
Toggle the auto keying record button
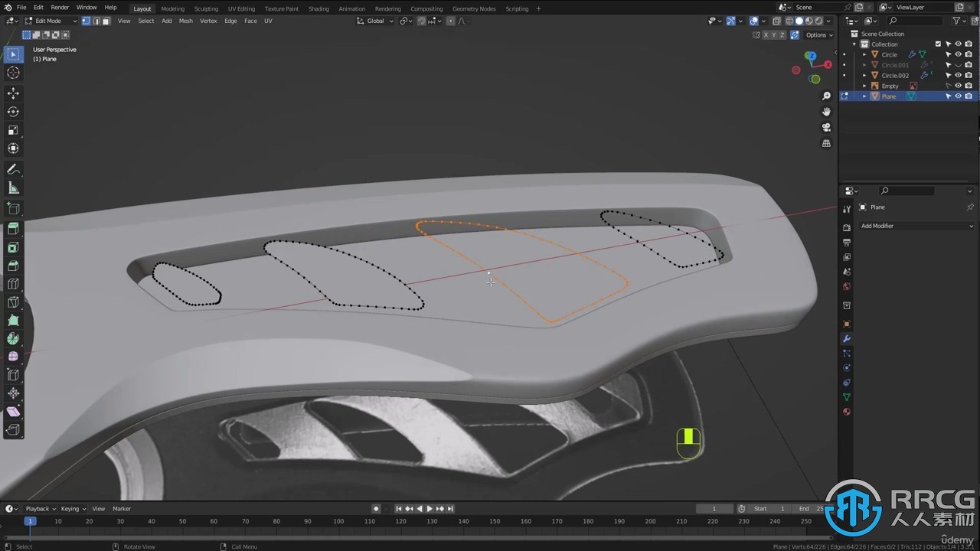point(376,509)
